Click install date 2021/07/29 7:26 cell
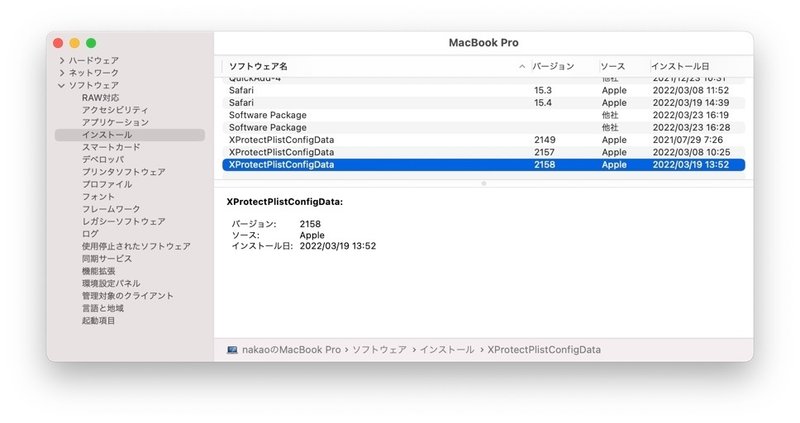800x423 pixels. pos(688,140)
